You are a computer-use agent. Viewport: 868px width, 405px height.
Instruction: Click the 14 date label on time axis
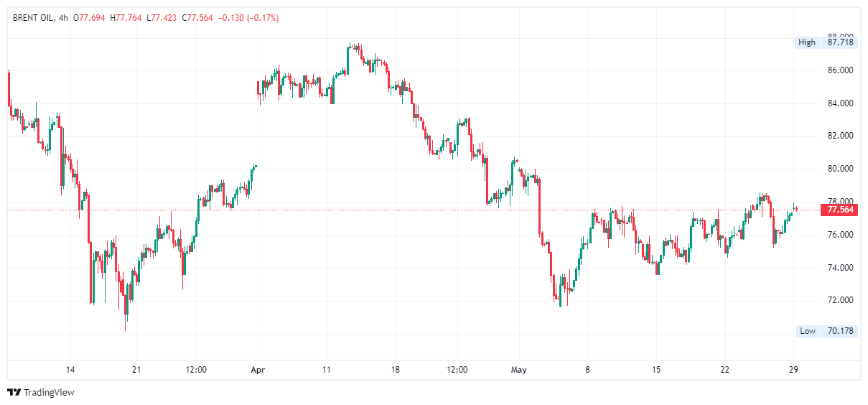click(70, 370)
